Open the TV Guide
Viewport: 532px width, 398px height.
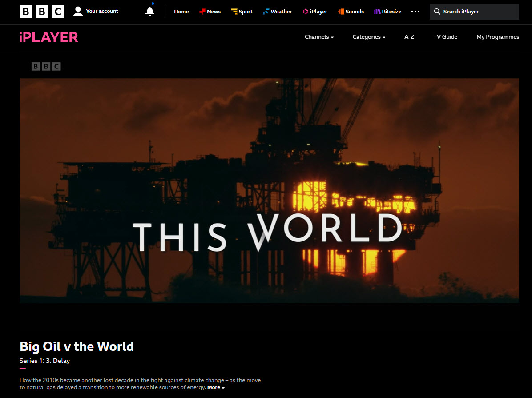[445, 37]
